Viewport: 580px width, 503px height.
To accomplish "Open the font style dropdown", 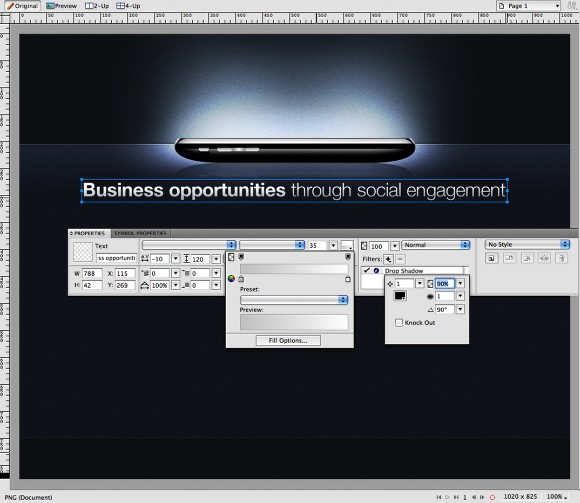I will coord(272,245).
